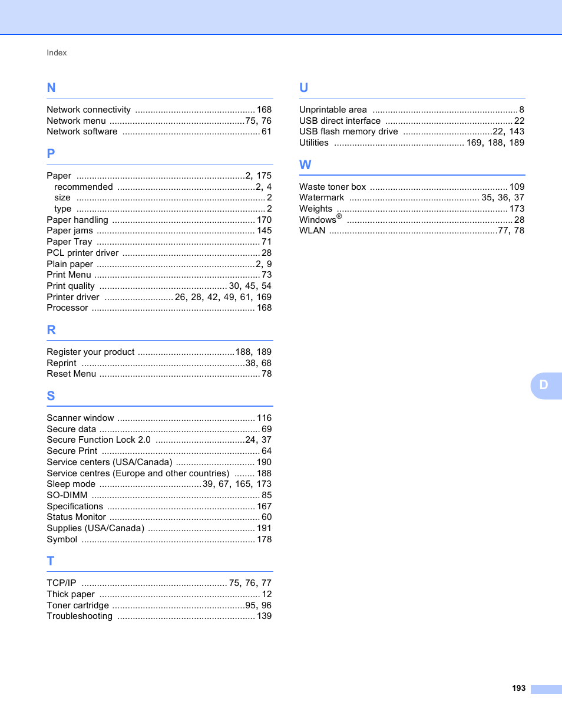Click the Index header label
562x728 pixels.
57,52
